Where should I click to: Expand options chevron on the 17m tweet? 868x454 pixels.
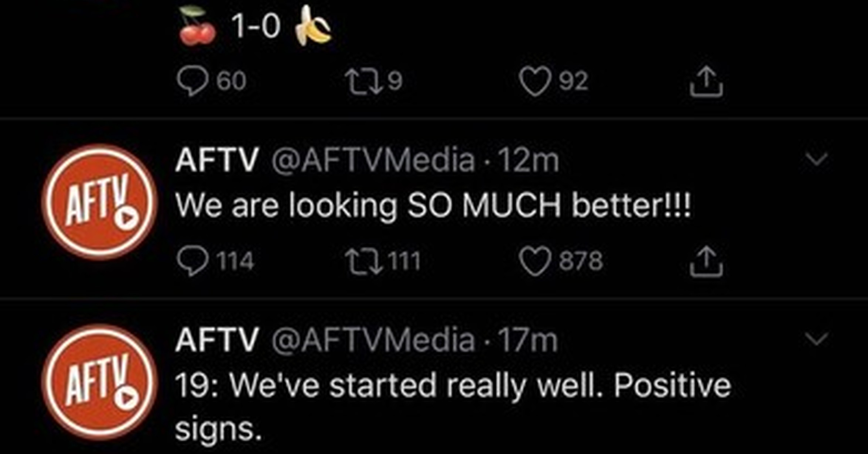pos(816,339)
